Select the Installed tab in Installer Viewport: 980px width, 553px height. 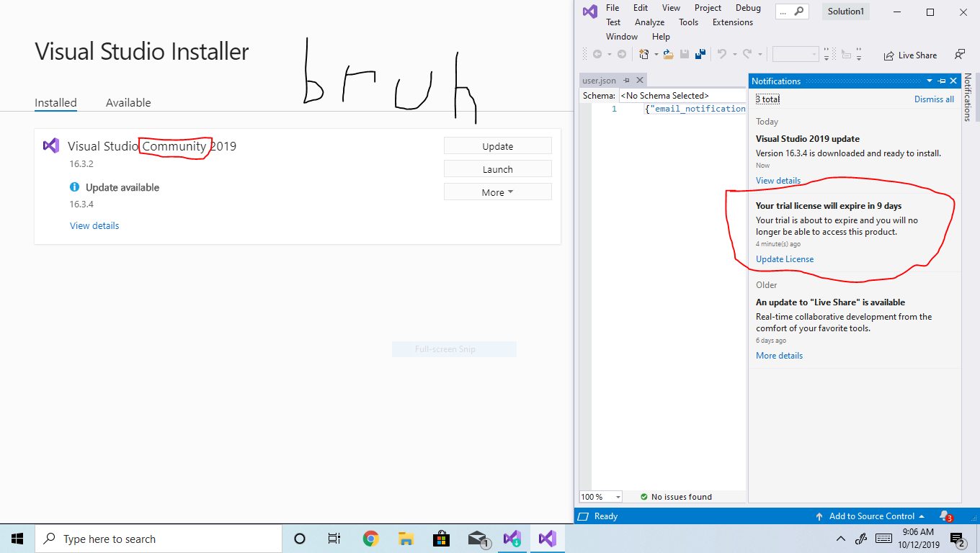coord(55,103)
